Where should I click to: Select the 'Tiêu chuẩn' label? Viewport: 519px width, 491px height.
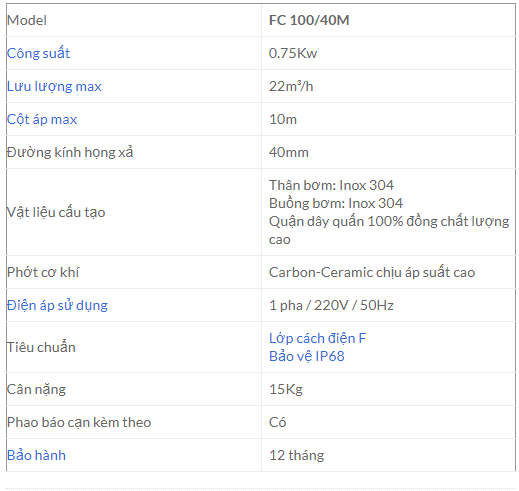point(41,347)
